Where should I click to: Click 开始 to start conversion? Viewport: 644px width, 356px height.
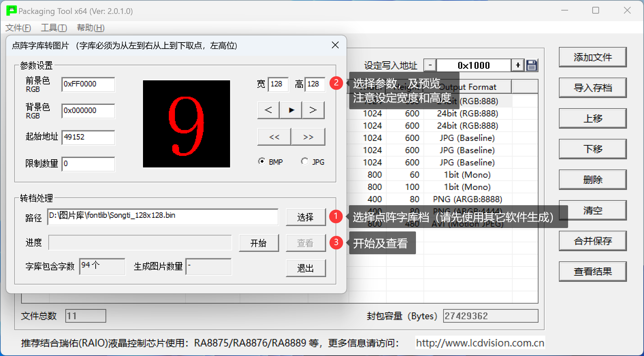[x=259, y=243]
